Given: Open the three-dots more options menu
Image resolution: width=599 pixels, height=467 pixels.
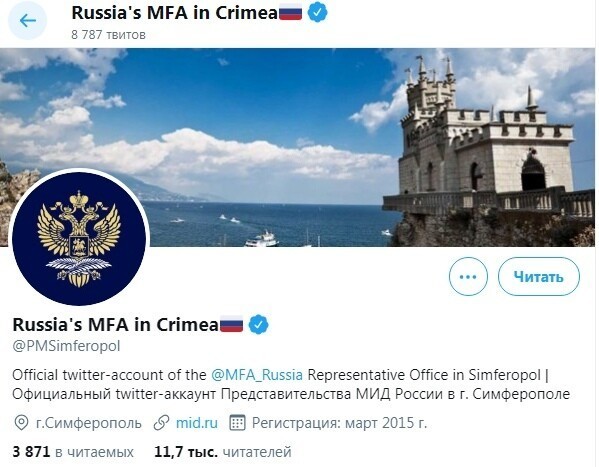Looking at the screenshot, I should coord(468,277).
